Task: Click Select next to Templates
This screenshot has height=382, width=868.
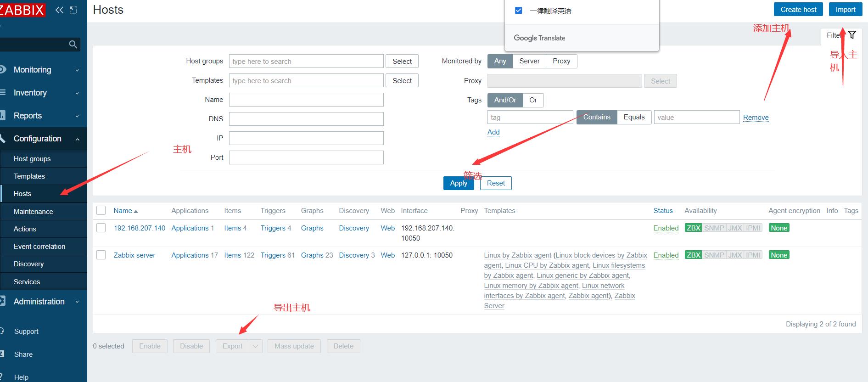Action: click(402, 81)
